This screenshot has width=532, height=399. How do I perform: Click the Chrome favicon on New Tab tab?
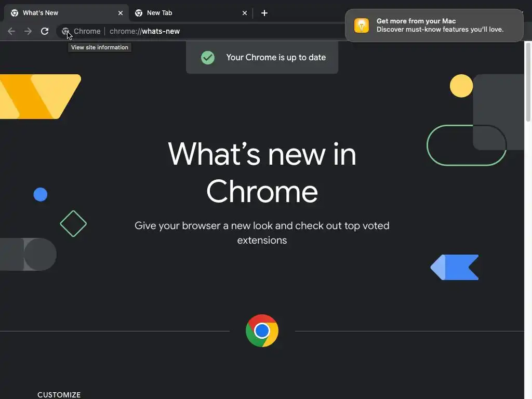[139, 13]
